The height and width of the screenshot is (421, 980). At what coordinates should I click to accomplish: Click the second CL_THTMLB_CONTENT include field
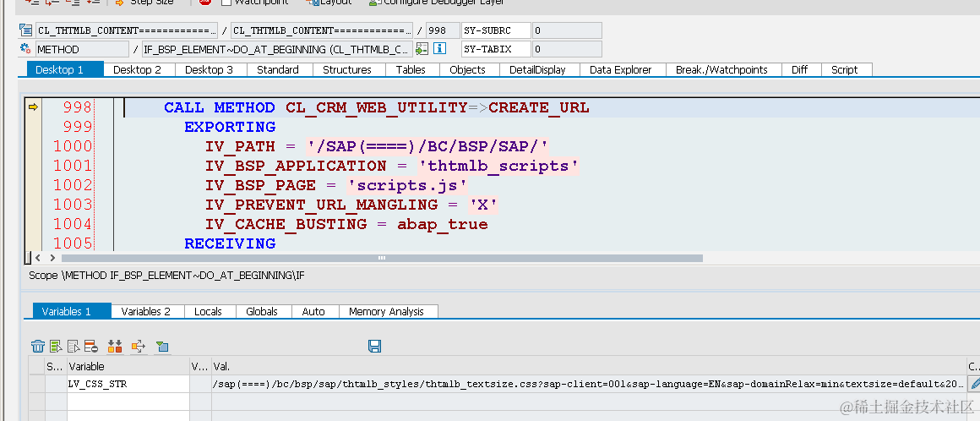[x=322, y=30]
